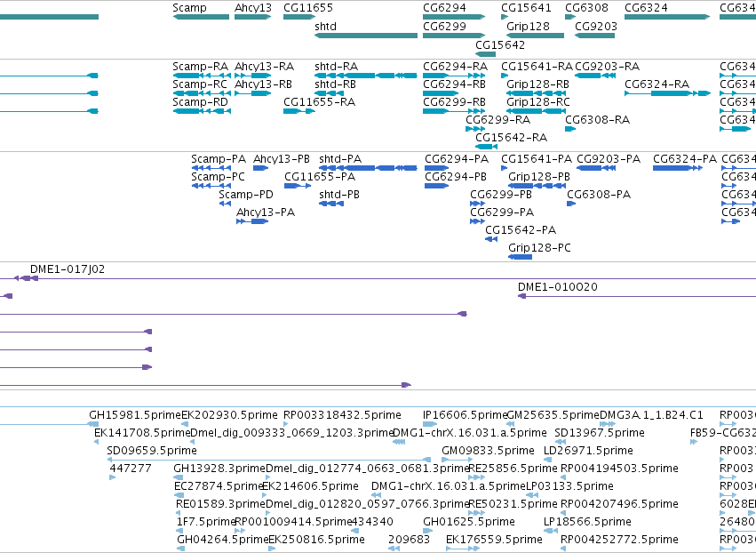Image resolution: width=756 pixels, height=553 pixels.
Task: Select protein CG6324-PA
Action: click(x=685, y=159)
